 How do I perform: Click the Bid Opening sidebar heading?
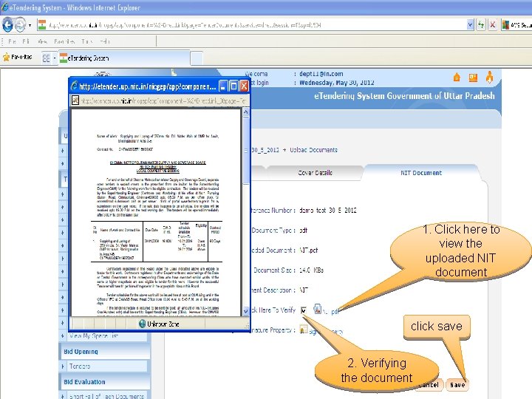(81, 352)
